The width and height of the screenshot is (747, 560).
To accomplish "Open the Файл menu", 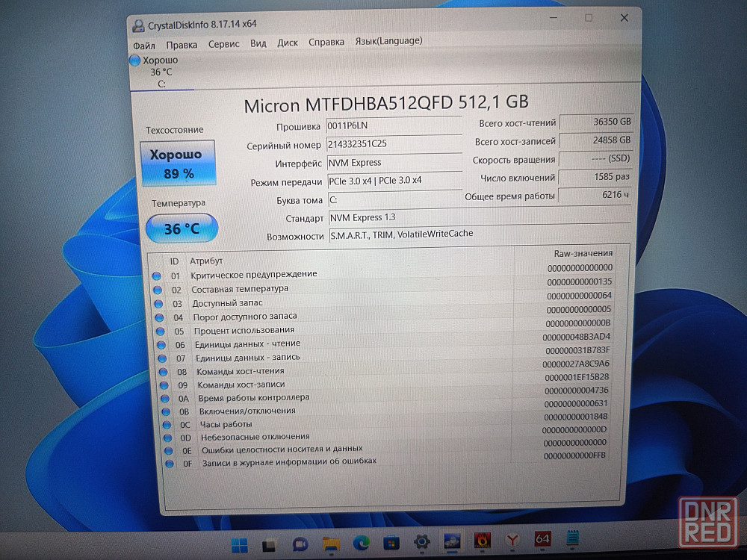I will 144,46.
